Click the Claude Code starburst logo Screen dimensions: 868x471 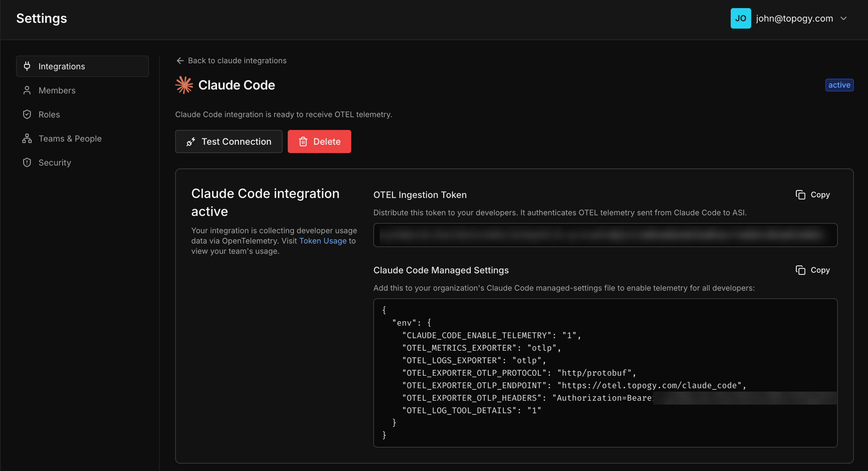click(x=184, y=85)
